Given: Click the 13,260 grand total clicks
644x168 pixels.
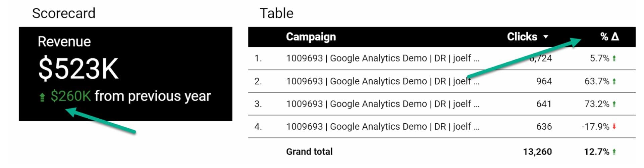Looking at the screenshot, I should (x=537, y=152).
